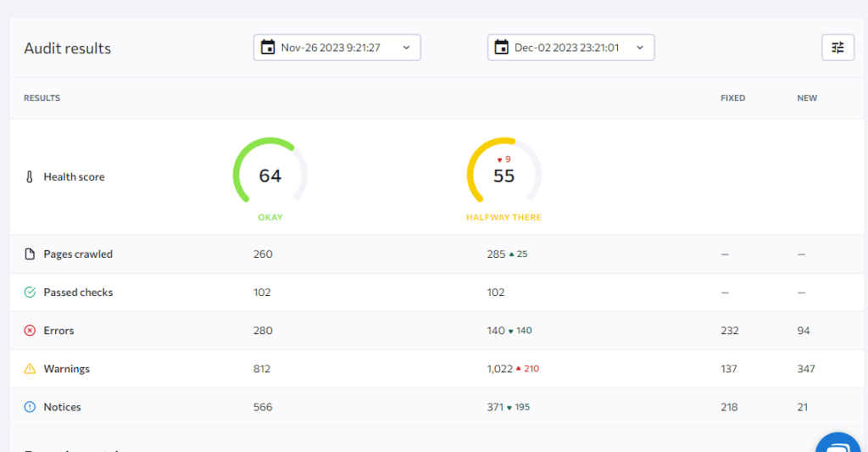Screen dimensions: 868x452
Task: Click the new warnings count 347
Action: click(806, 368)
